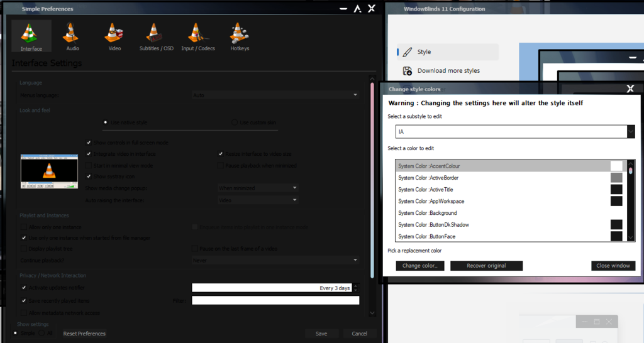
Task: Open Show media change popup dropdown
Action: [x=258, y=188]
